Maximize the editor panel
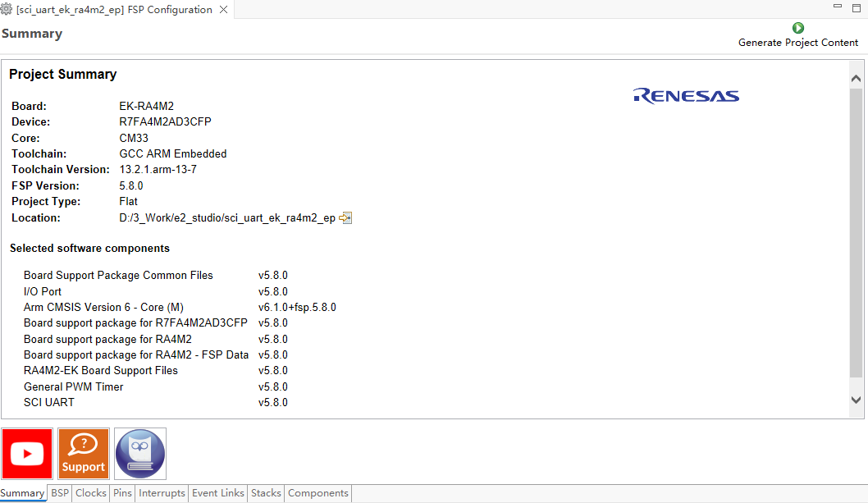Image resolution: width=868 pixels, height=503 pixels. [857, 7]
